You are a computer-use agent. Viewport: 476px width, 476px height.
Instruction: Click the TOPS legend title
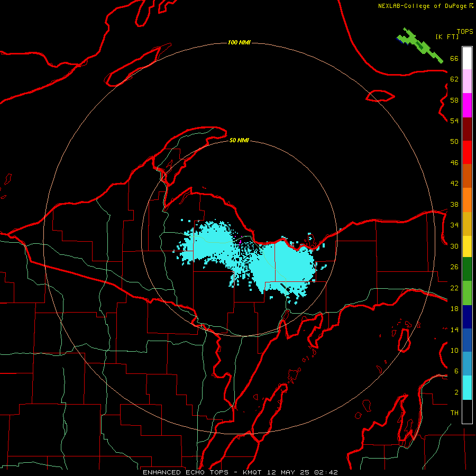click(x=465, y=31)
